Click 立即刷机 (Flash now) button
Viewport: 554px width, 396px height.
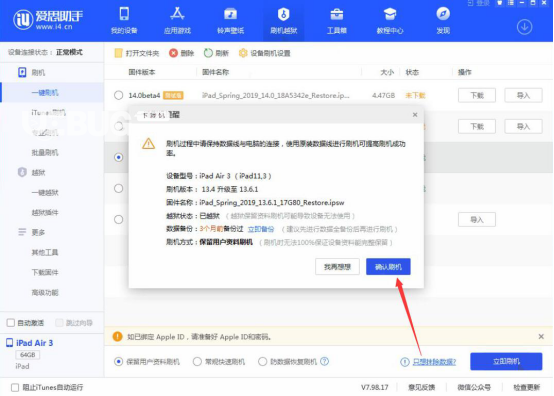click(x=506, y=361)
